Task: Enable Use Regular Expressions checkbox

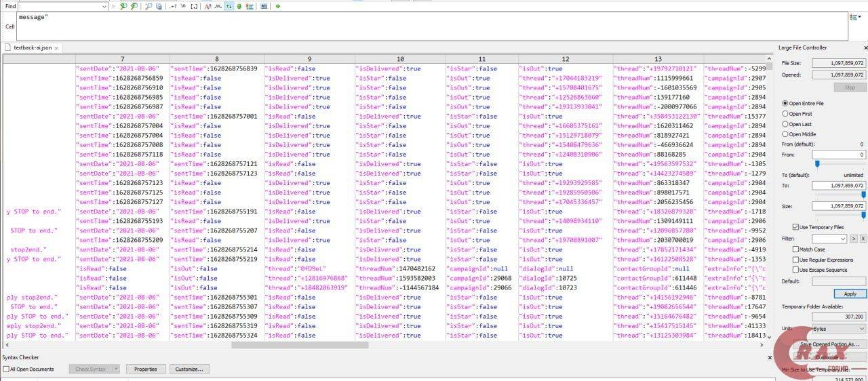Action: click(x=795, y=260)
